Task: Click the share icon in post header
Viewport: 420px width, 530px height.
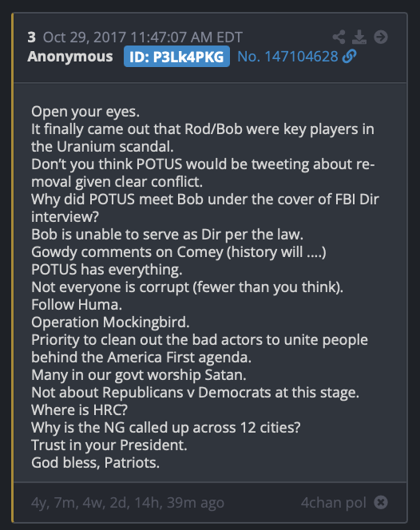Action: 339,37
